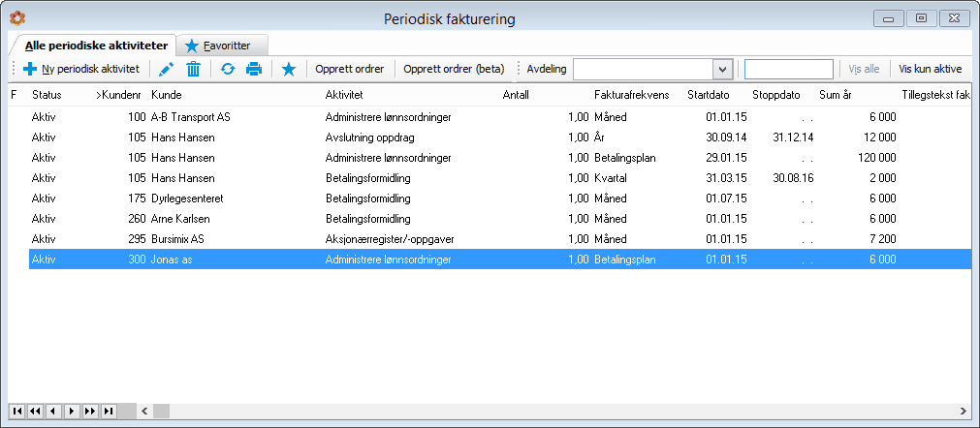Click Opprett ordrer (beta) button
This screenshot has width=980, height=428.
click(x=454, y=70)
